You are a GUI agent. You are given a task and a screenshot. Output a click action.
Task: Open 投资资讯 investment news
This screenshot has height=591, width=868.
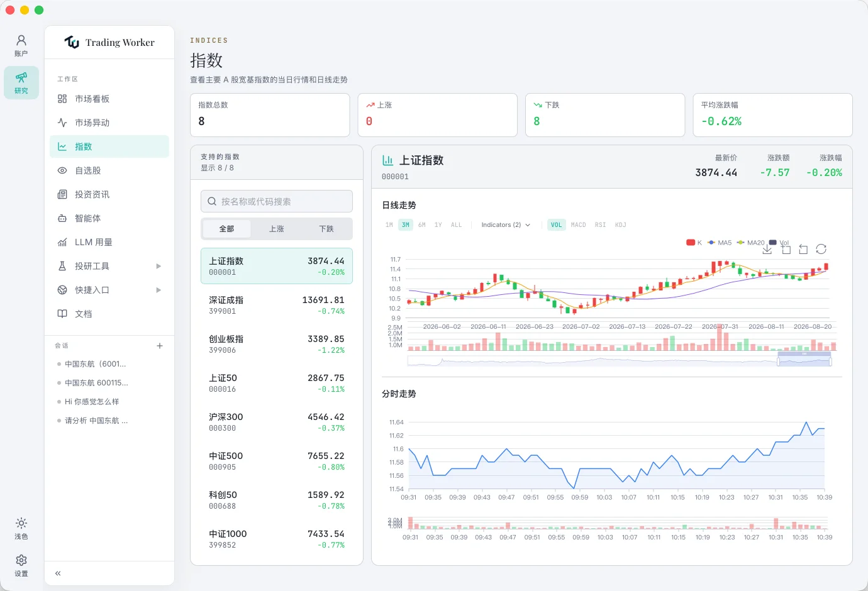[109, 194]
